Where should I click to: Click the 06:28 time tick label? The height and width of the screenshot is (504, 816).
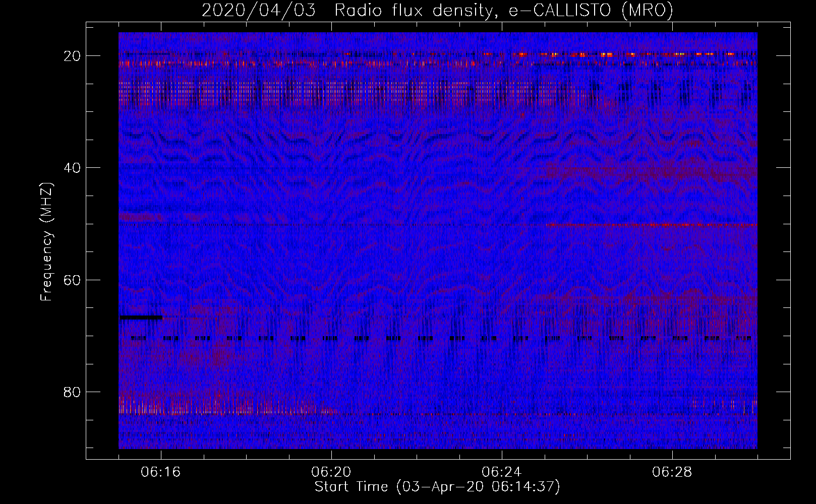coord(672,472)
